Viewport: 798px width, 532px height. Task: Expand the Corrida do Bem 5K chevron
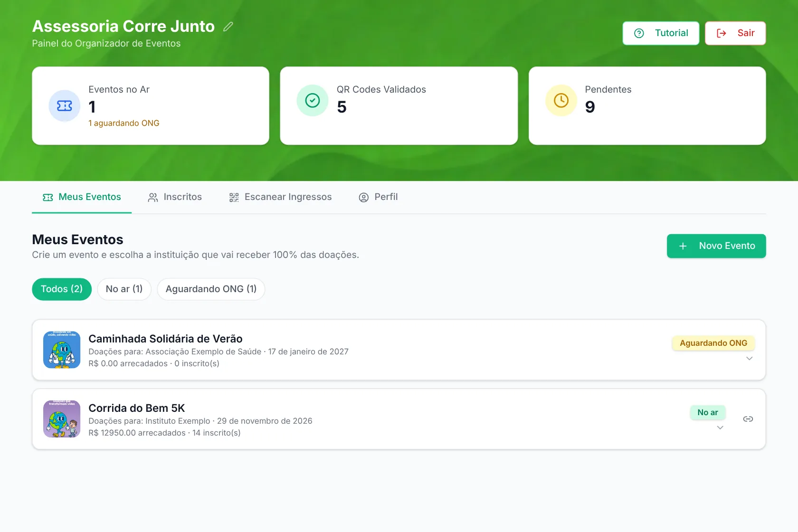pyautogui.click(x=720, y=428)
